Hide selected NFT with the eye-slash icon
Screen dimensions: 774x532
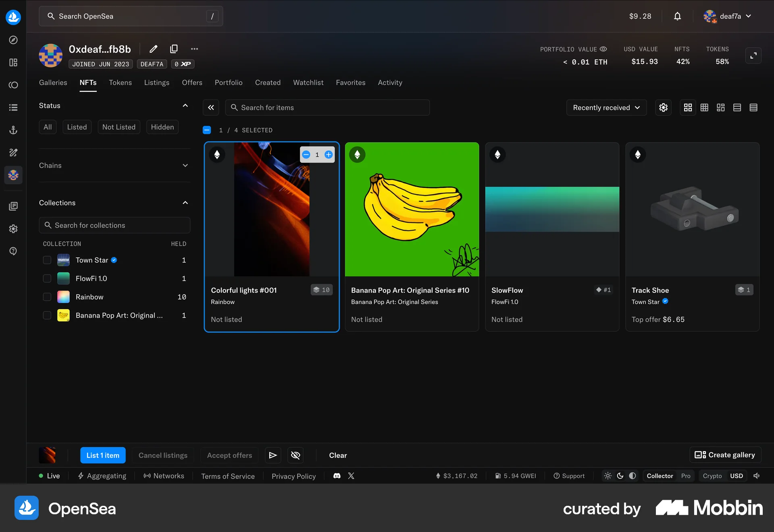pos(295,455)
